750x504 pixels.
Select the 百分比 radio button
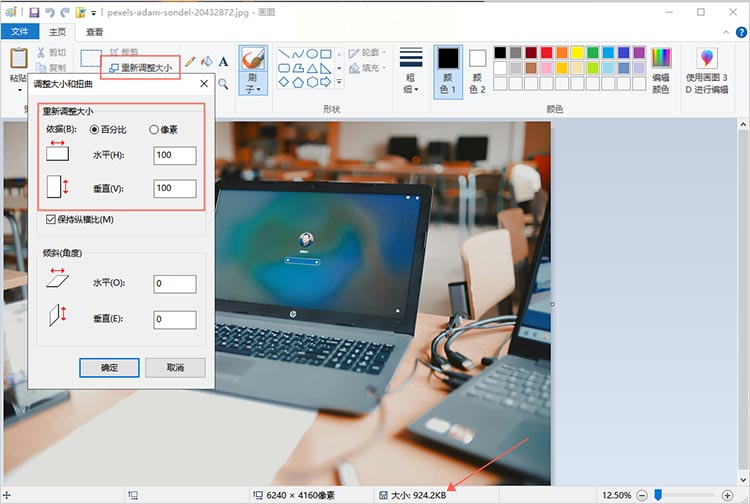click(94, 130)
